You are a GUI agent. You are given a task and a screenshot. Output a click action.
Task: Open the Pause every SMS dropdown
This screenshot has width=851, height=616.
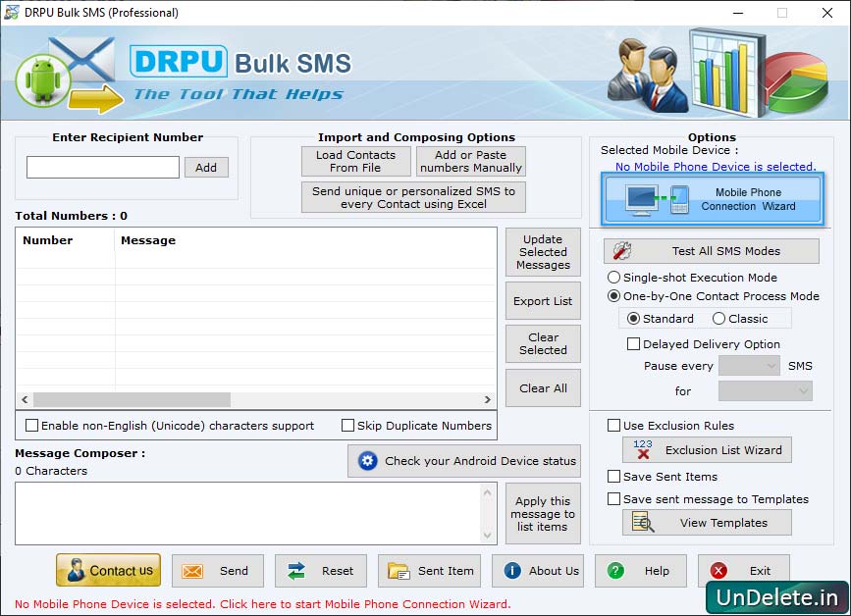click(749, 366)
